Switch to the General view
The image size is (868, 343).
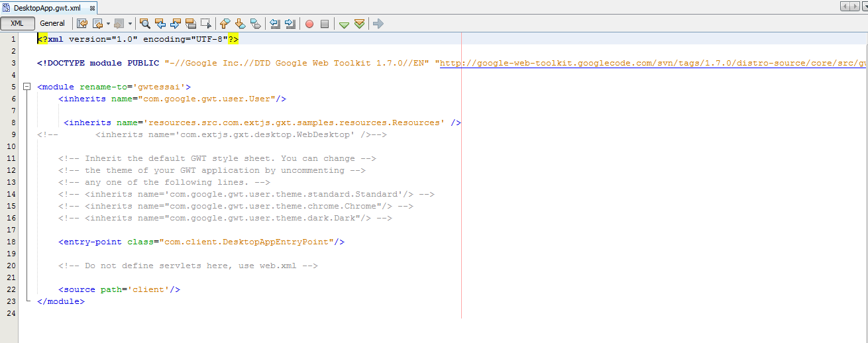coord(52,24)
